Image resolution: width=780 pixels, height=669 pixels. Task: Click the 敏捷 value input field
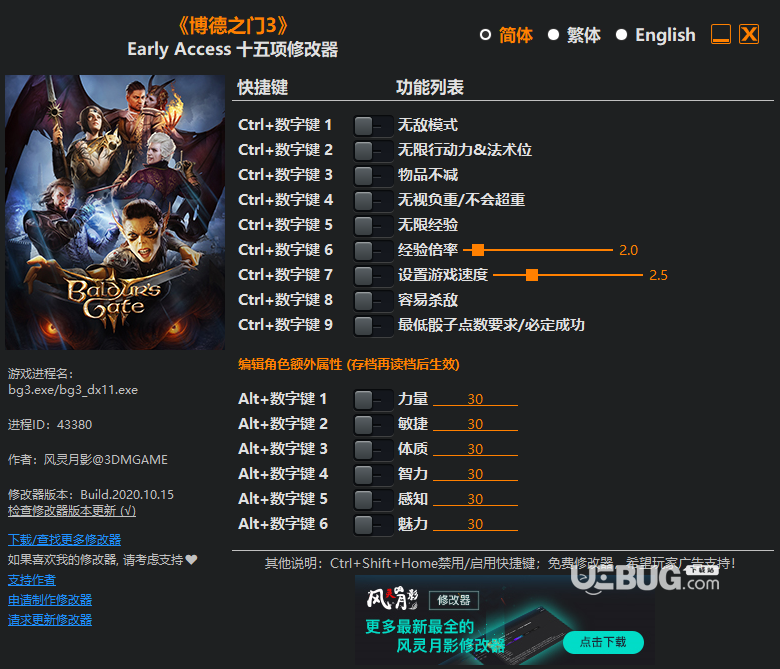(475, 424)
